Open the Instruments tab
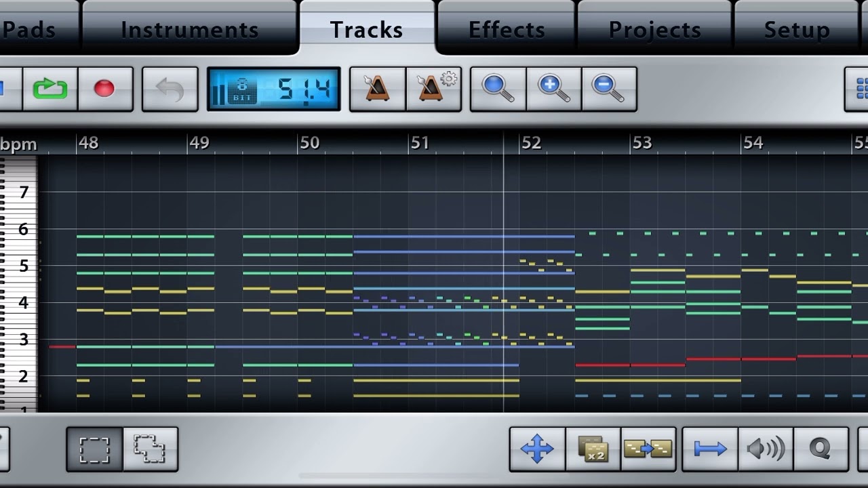 pyautogui.click(x=189, y=30)
